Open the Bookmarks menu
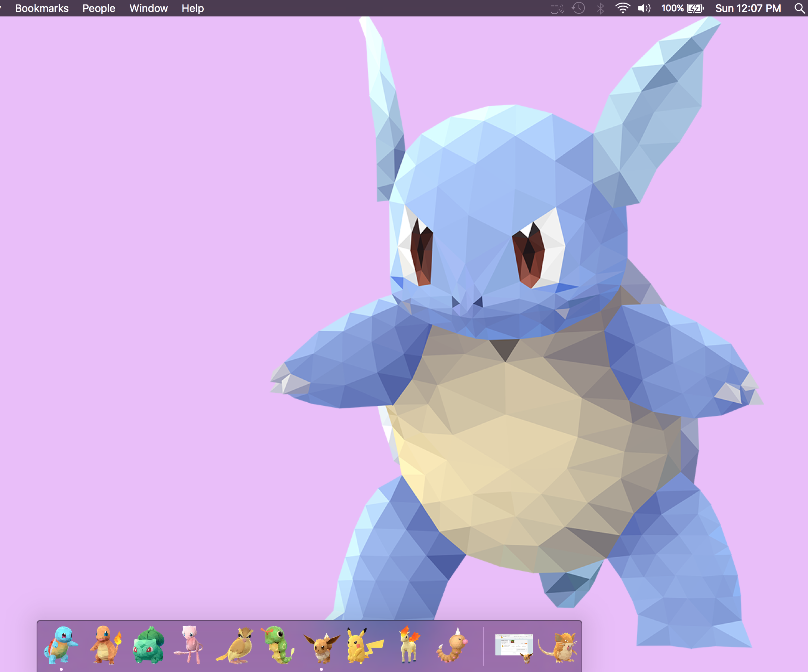Viewport: 808px width, 672px height. click(x=42, y=8)
